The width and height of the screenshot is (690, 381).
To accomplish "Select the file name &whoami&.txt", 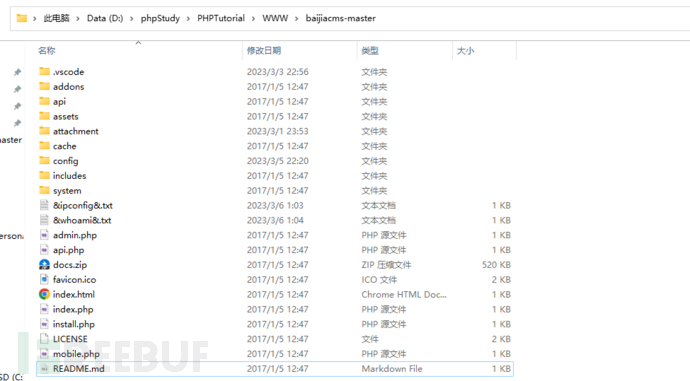I will click(82, 220).
